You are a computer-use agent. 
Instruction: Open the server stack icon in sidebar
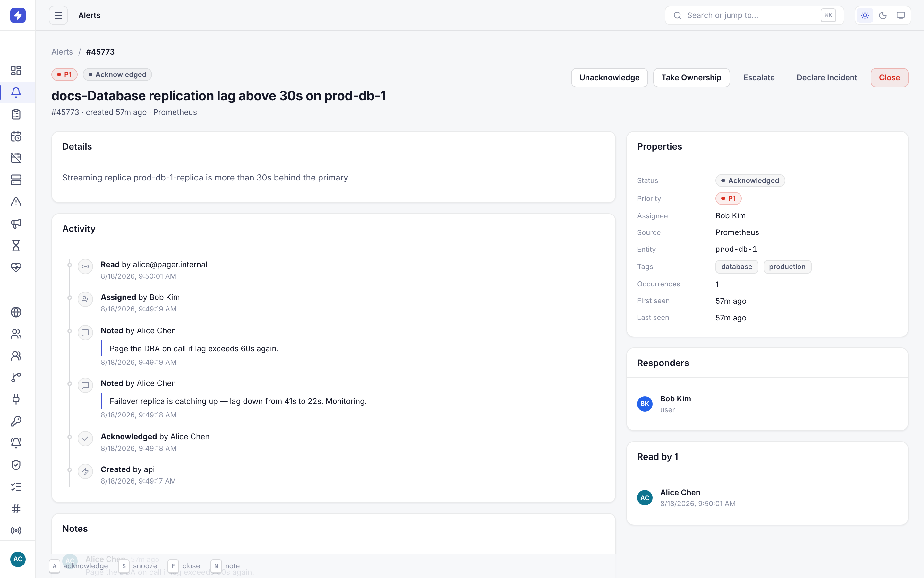click(x=16, y=180)
